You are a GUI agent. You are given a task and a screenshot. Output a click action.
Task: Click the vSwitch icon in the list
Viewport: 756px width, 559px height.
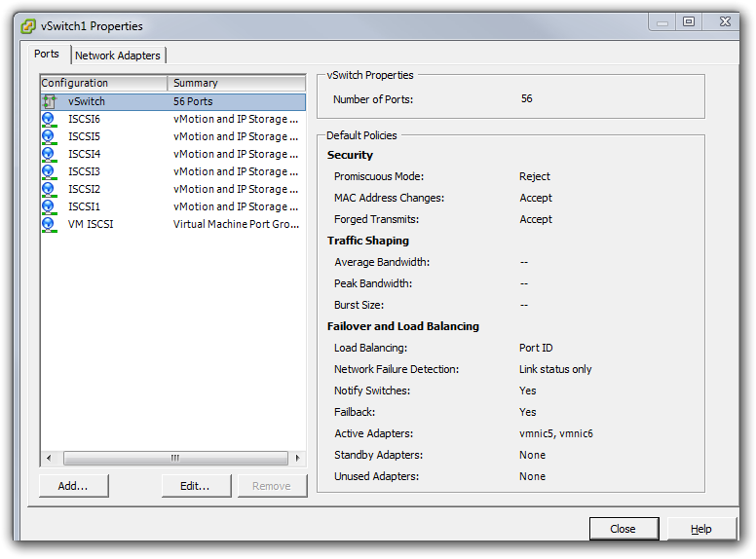click(49, 101)
